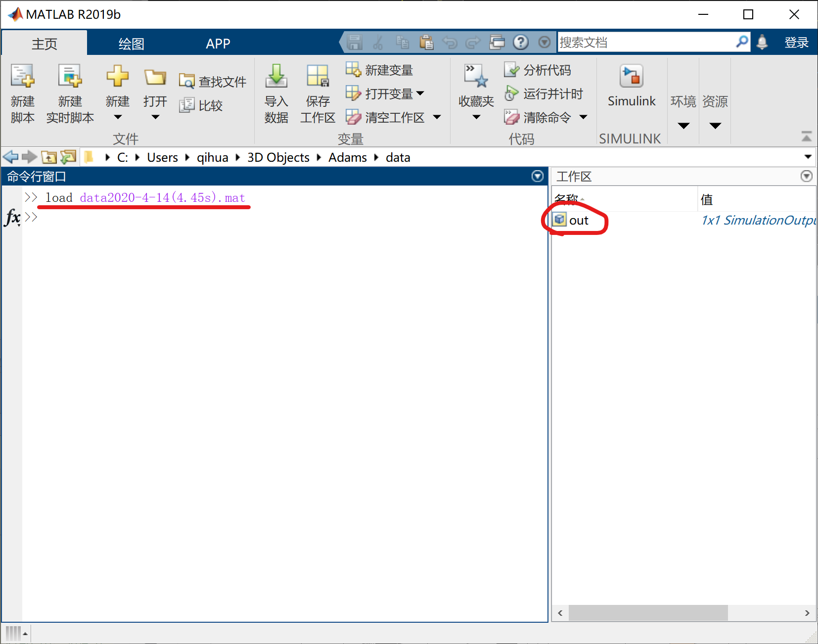
Task: Click New Variable (新建变量)
Action: [379, 70]
